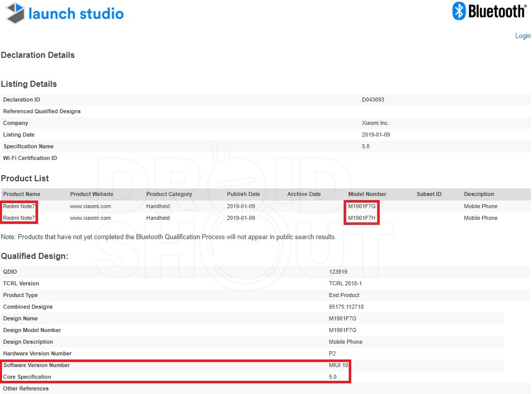The height and width of the screenshot is (394, 532).
Task: Click the Product Category column header
Action: pos(169,194)
